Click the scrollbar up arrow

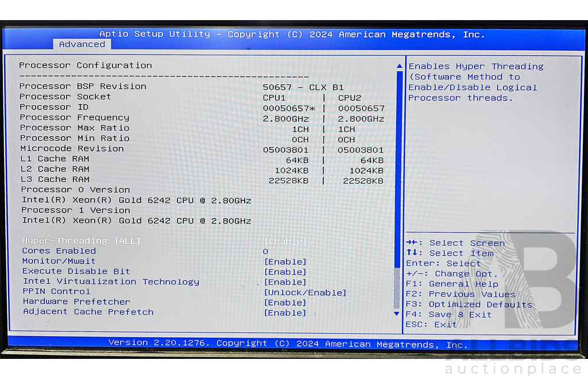(400, 66)
